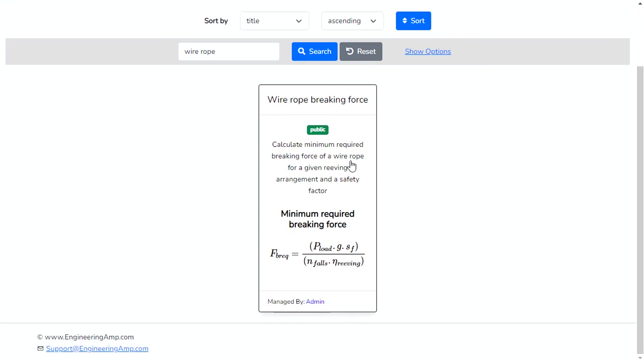Click the 'Minimum required breaking force' heading
This screenshot has height=362, width=644.
tap(317, 219)
